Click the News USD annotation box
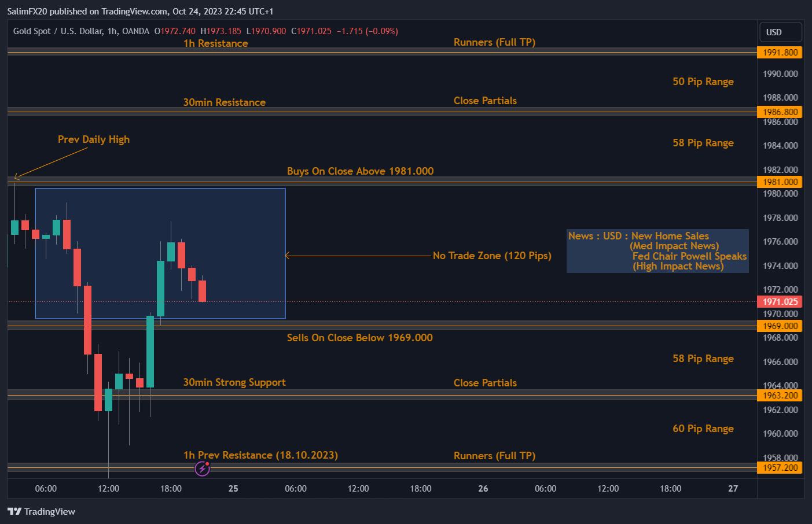Image resolution: width=812 pixels, height=524 pixels. click(657, 251)
